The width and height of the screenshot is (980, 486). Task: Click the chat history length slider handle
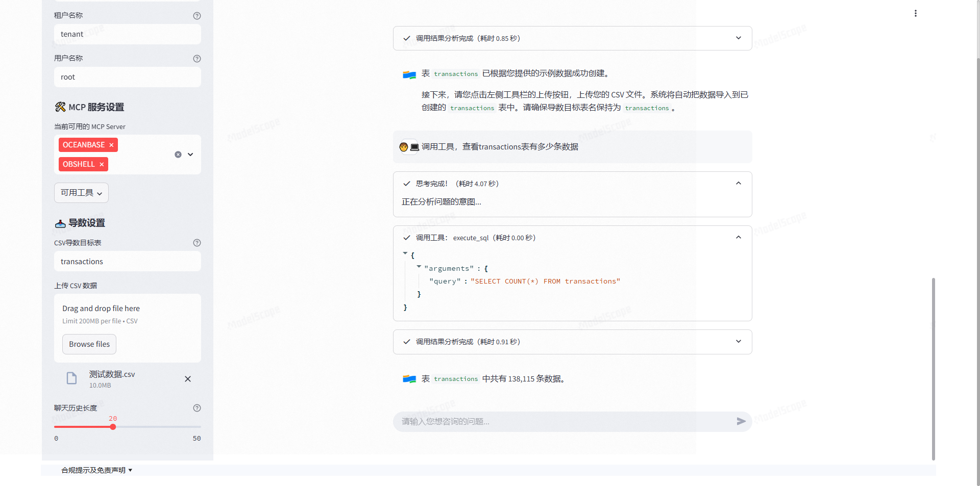[113, 427]
